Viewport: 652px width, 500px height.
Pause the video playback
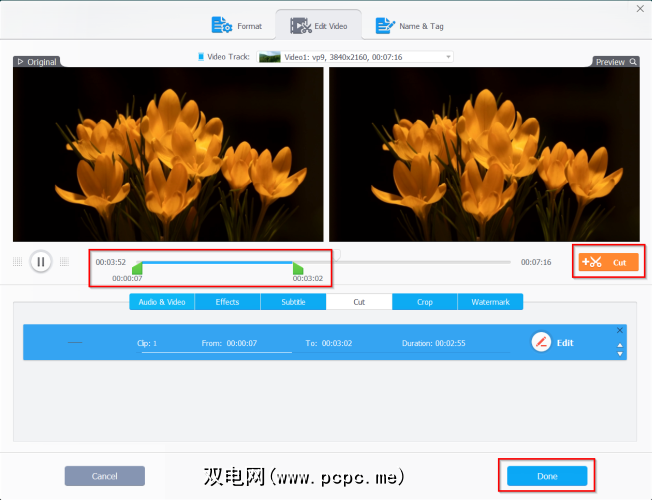pos(41,262)
